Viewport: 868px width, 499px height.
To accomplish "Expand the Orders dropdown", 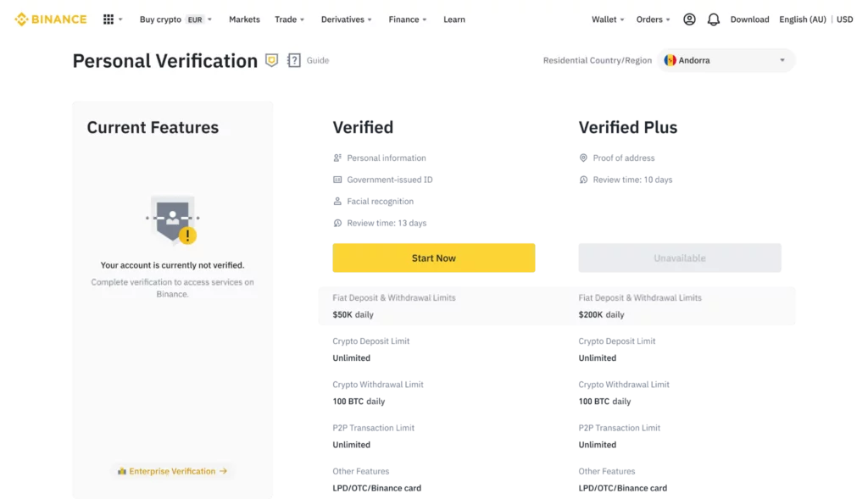I will click(x=653, y=19).
